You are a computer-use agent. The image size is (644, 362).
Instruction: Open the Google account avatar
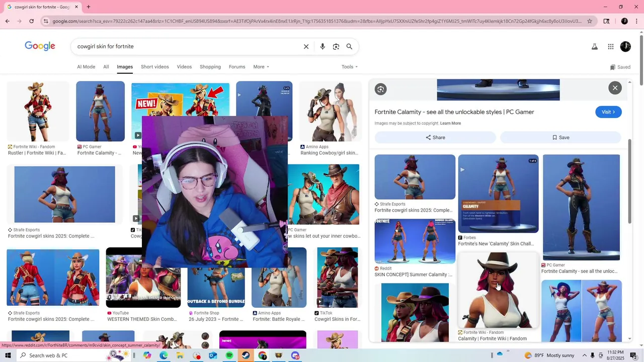coord(625,47)
